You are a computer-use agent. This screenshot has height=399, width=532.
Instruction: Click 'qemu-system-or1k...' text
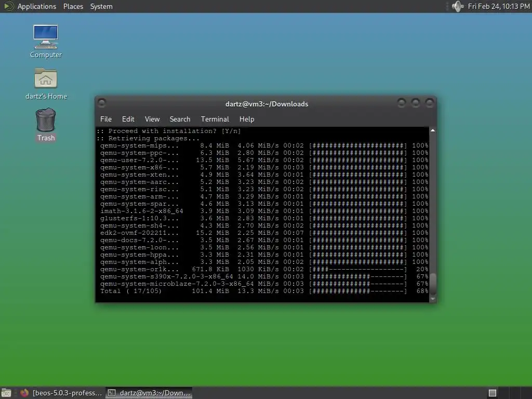tap(139, 270)
